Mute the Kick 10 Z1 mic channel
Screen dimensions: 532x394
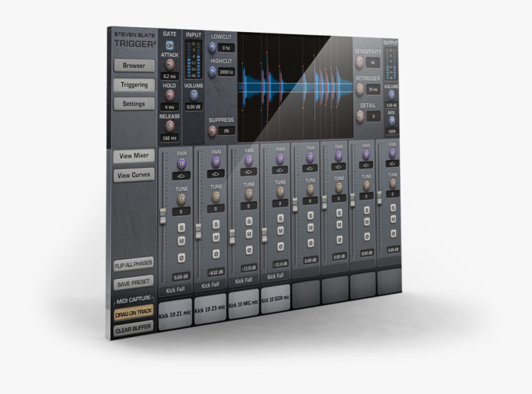(181, 241)
